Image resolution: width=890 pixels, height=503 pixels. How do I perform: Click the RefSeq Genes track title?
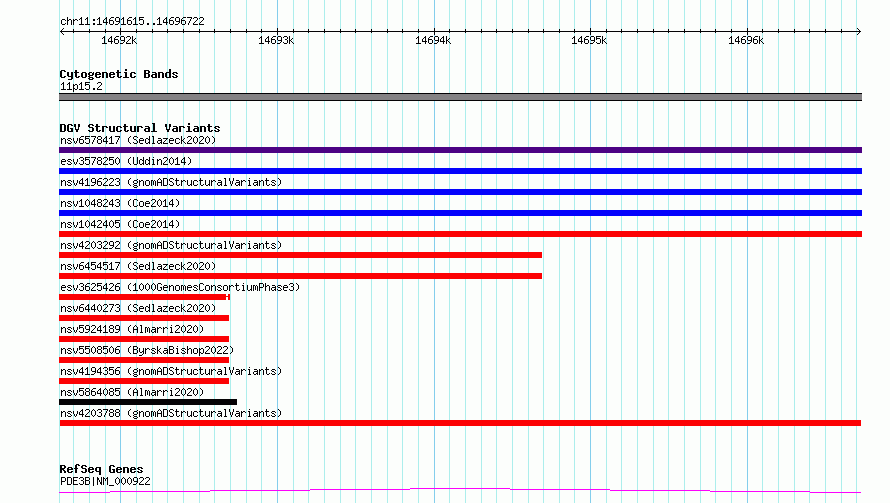(x=101, y=469)
